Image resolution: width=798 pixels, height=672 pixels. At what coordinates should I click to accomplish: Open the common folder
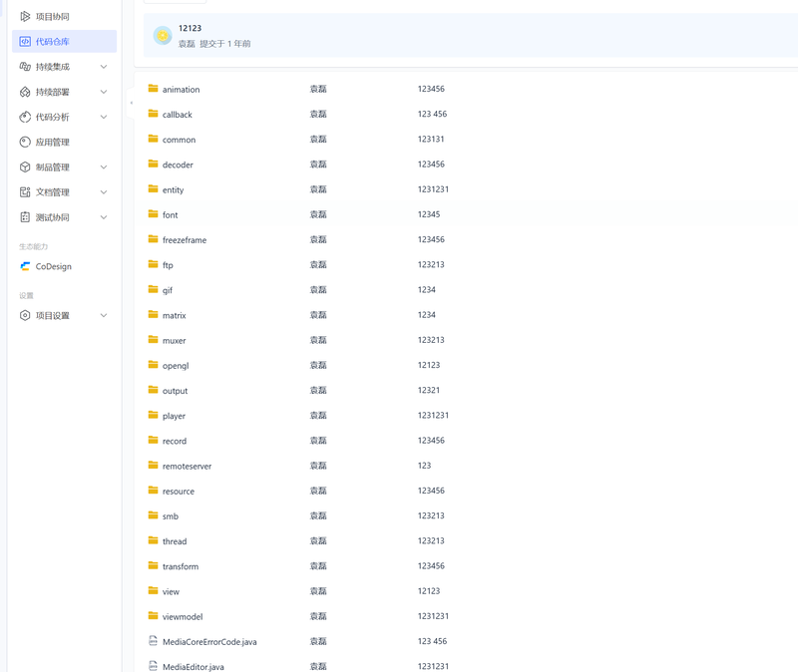(x=179, y=140)
